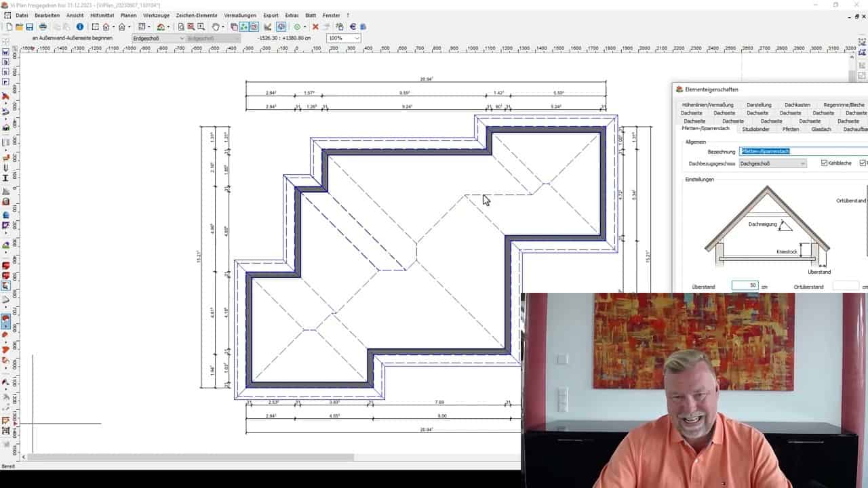Image resolution: width=868 pixels, height=488 pixels.
Task: Open the Datei menu
Action: pos(22,15)
